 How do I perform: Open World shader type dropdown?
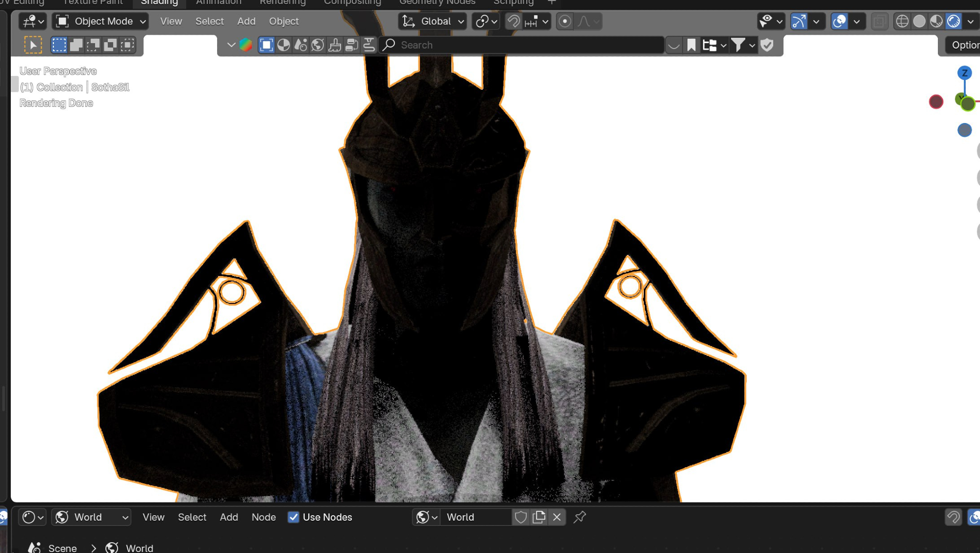91,517
